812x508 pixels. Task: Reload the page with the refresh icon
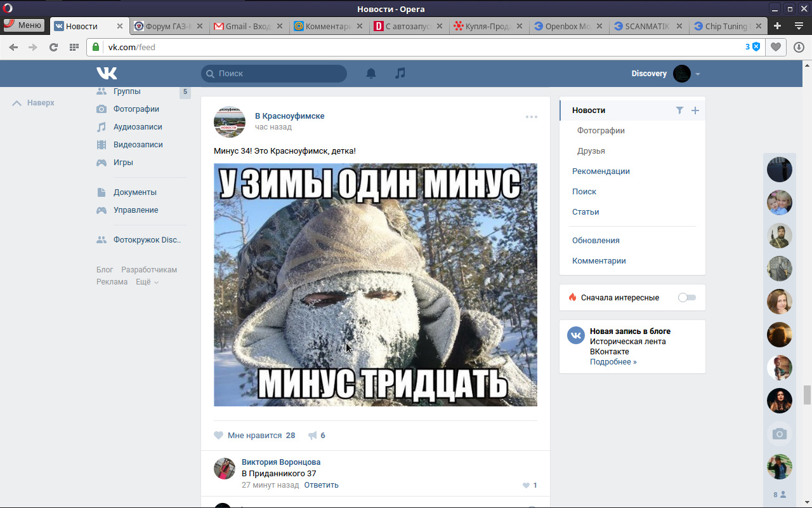54,47
